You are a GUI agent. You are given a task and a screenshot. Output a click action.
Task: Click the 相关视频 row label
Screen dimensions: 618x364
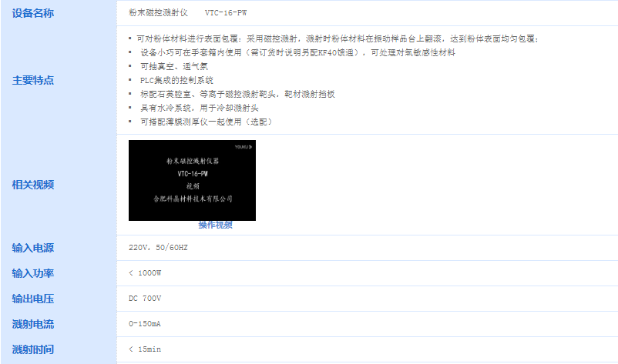(x=32, y=185)
